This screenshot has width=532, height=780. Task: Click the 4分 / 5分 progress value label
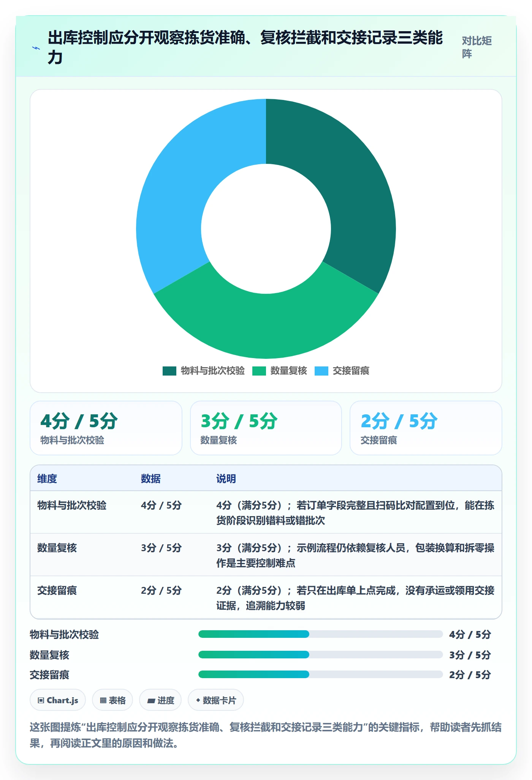[x=470, y=634]
